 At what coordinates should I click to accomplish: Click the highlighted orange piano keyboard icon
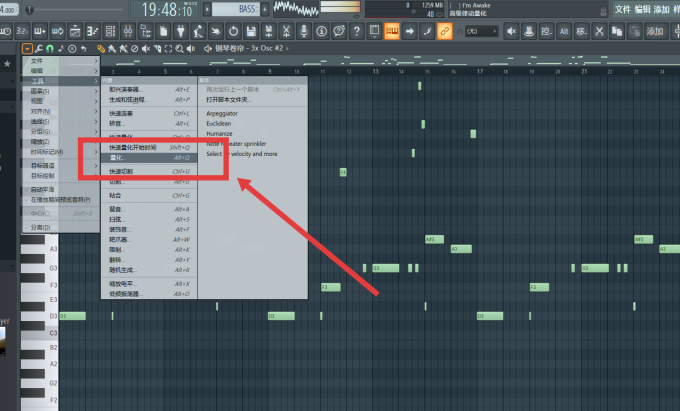click(x=392, y=31)
